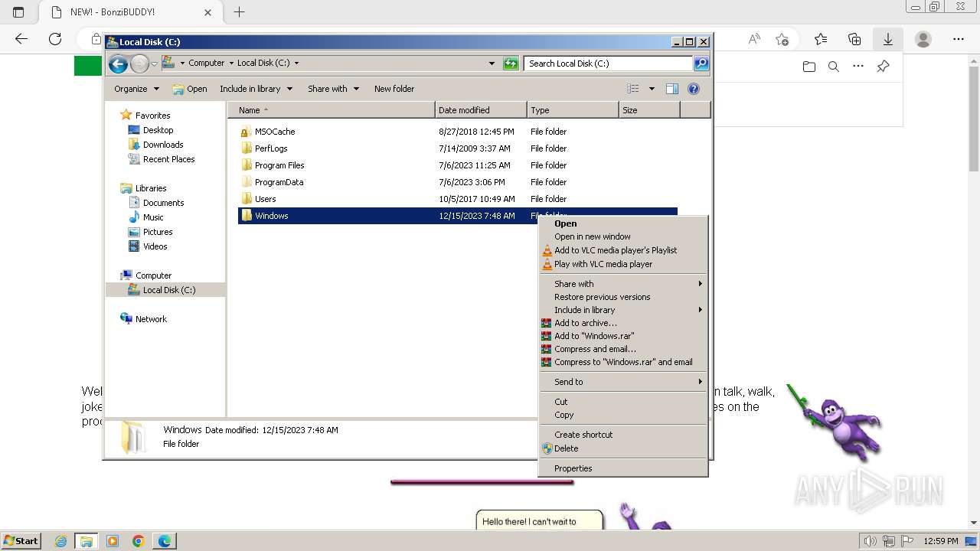Open Edge downloads icon
This screenshot has width=980, height=551.
(x=888, y=39)
